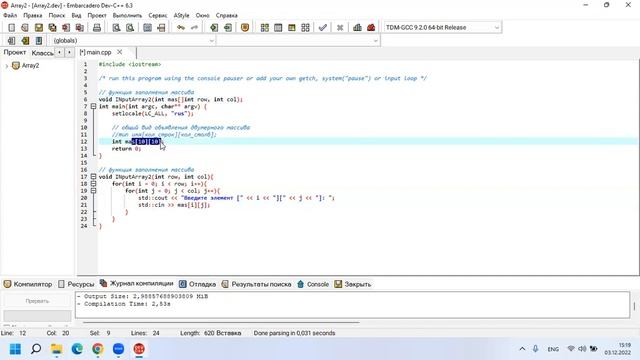Click the New file toolbar icon
Screen dimensions: 640x360
[x=11, y=27]
